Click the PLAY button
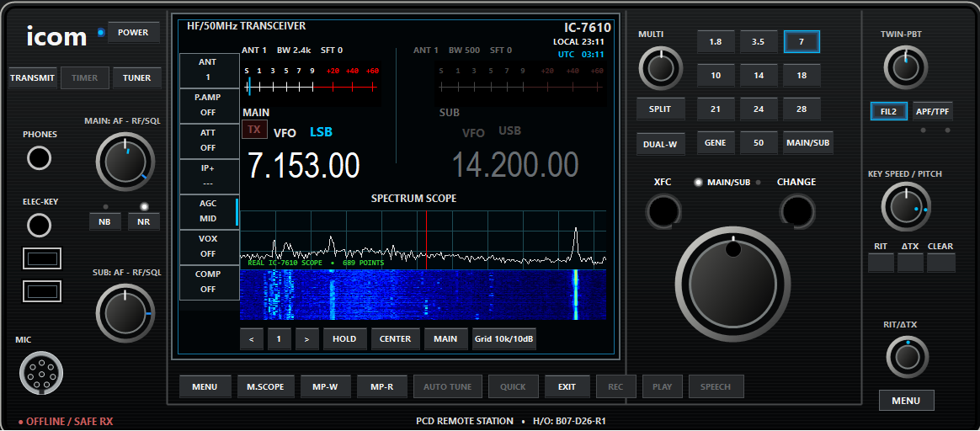980x431 pixels. tap(662, 386)
